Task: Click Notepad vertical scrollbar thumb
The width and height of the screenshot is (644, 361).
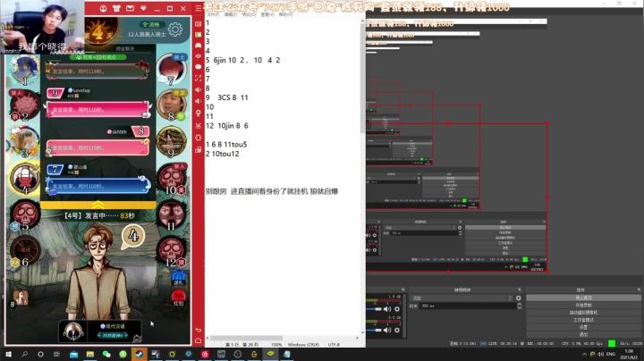Action: click(362, 78)
